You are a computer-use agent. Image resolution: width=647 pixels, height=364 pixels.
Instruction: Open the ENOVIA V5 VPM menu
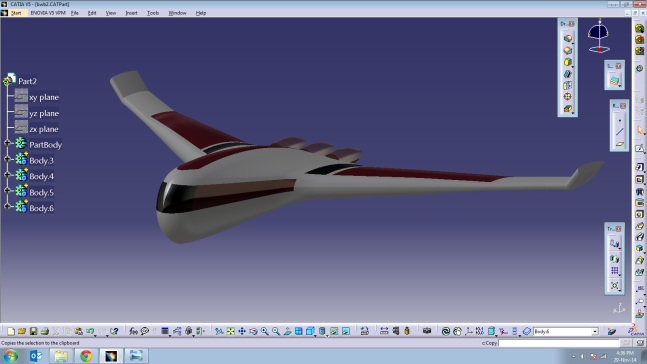pyautogui.click(x=48, y=13)
